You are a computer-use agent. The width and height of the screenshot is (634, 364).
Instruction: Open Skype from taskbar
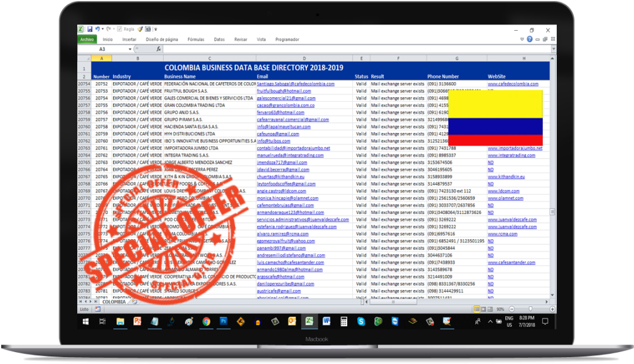[x=361, y=321]
